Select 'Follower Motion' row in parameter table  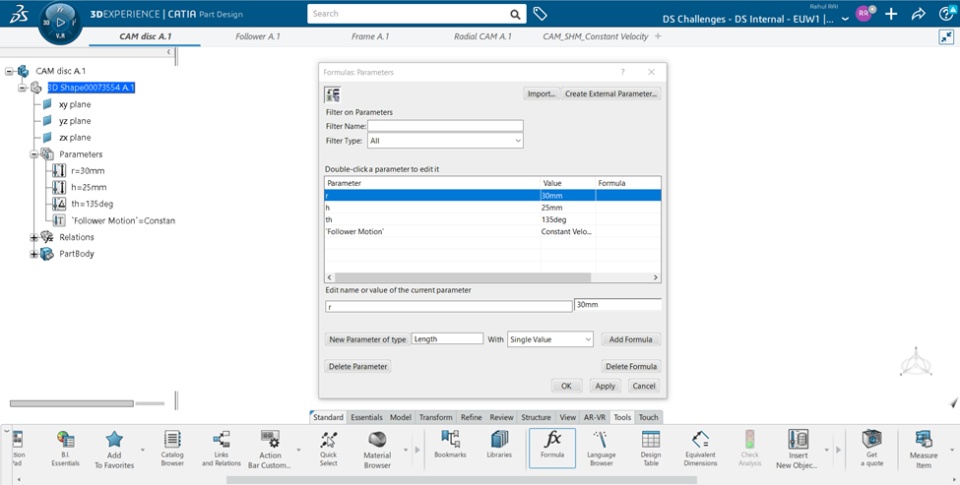[492, 231]
